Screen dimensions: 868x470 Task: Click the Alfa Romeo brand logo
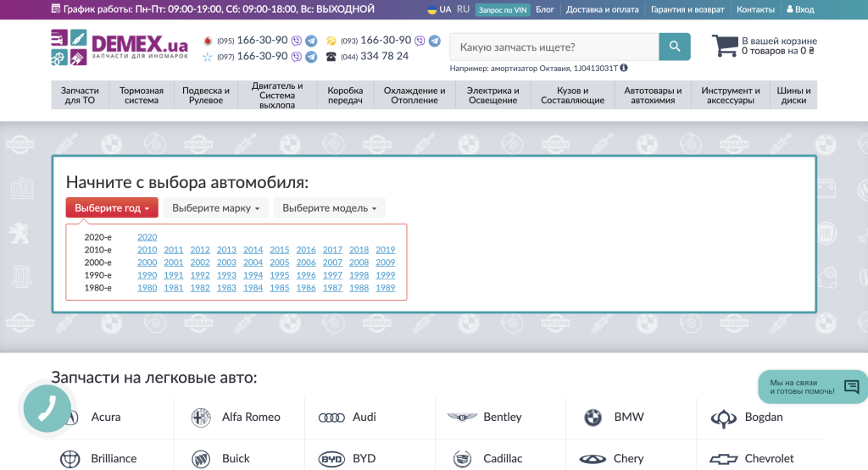[201, 417]
